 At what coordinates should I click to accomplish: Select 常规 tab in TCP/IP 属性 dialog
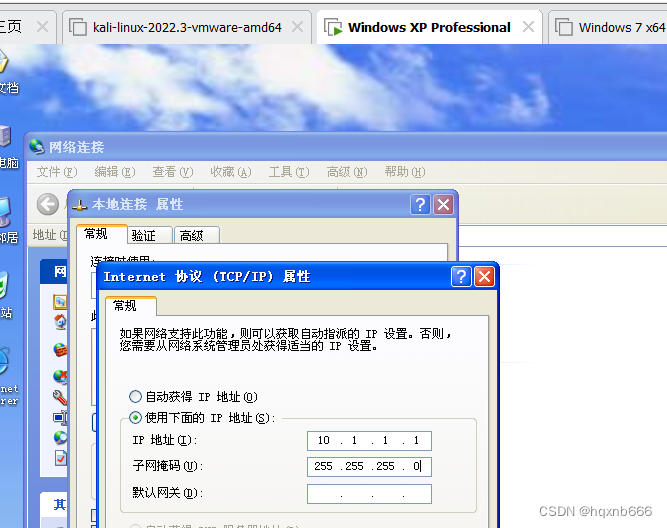pos(131,306)
